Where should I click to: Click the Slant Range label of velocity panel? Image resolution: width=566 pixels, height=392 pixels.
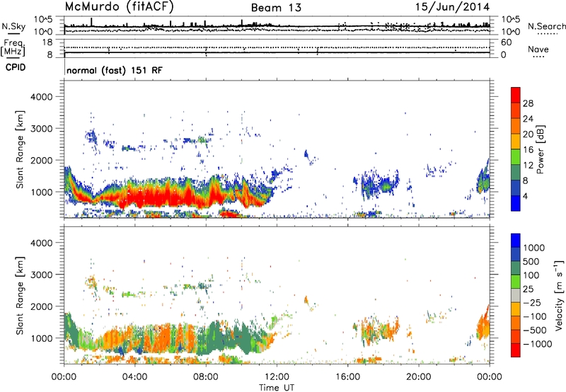[x=20, y=295]
